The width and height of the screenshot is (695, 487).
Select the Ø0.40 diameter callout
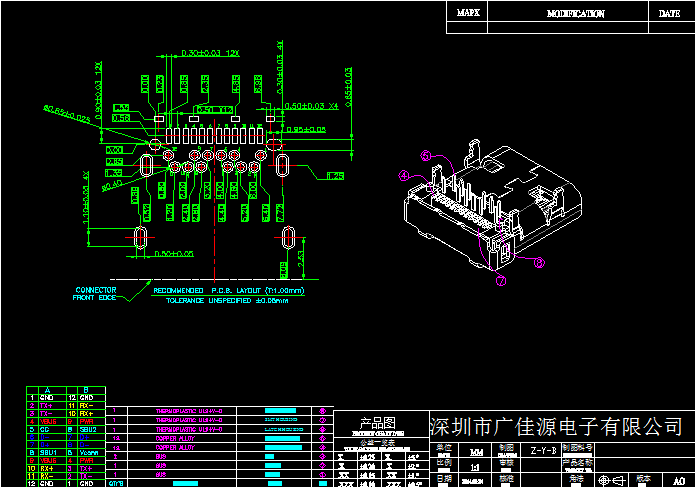pyautogui.click(x=112, y=185)
